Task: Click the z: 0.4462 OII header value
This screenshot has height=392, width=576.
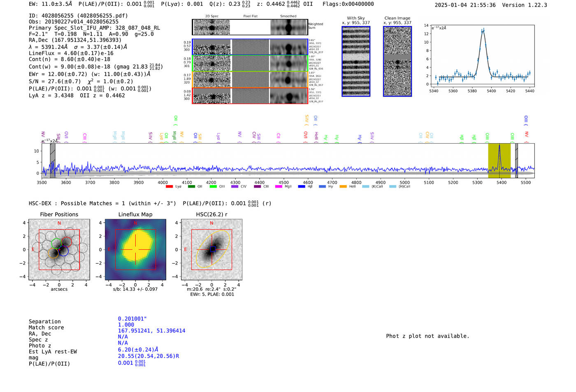Action: [x=285, y=4]
